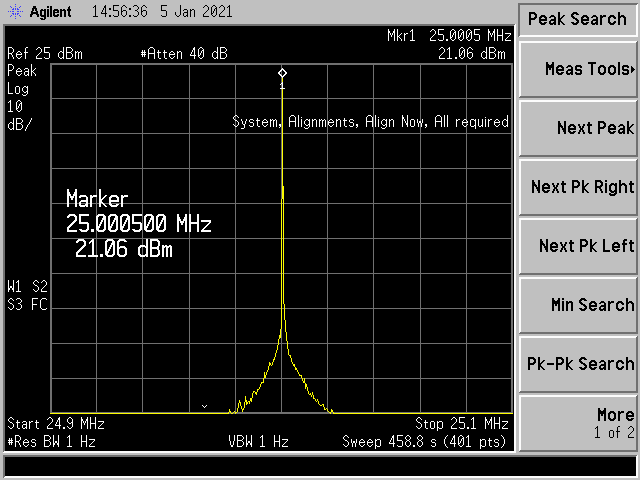Viewport: 640px width, 480px height.
Task: Run Pk-Pk Search
Action: pos(577,364)
